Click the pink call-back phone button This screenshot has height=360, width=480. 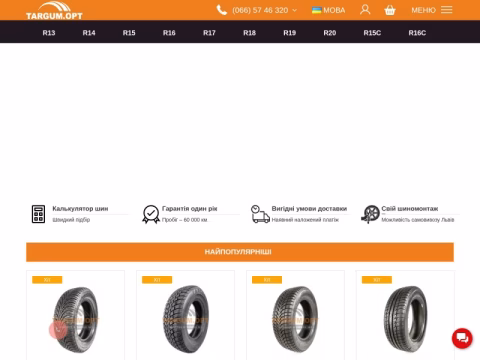[58, 330]
